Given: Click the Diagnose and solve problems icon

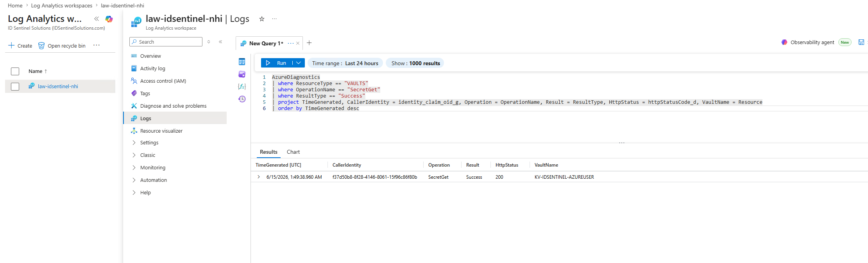Looking at the screenshot, I should [134, 106].
